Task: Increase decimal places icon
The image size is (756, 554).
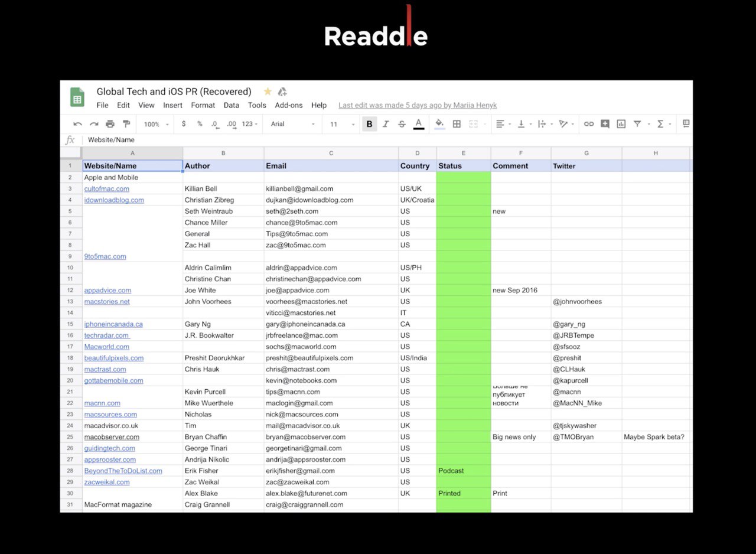Action: (232, 124)
